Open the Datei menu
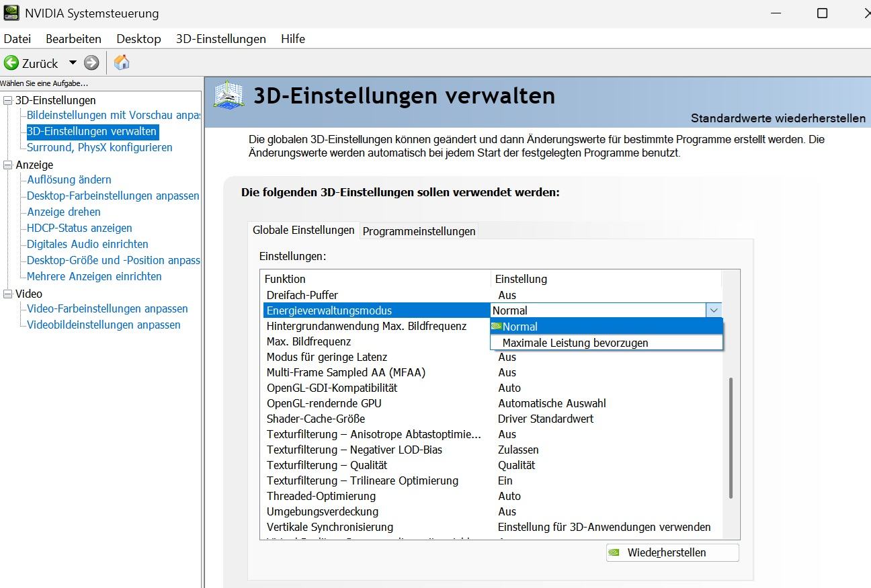 click(x=17, y=39)
